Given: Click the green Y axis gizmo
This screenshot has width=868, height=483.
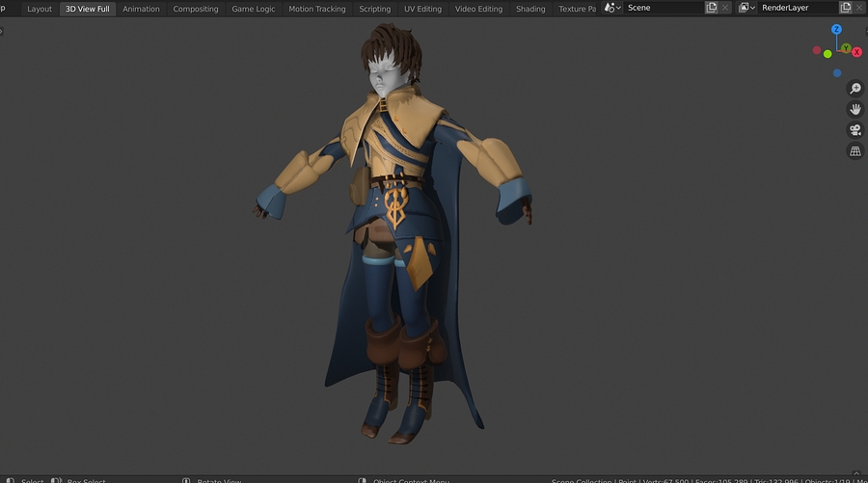Looking at the screenshot, I should [845, 47].
